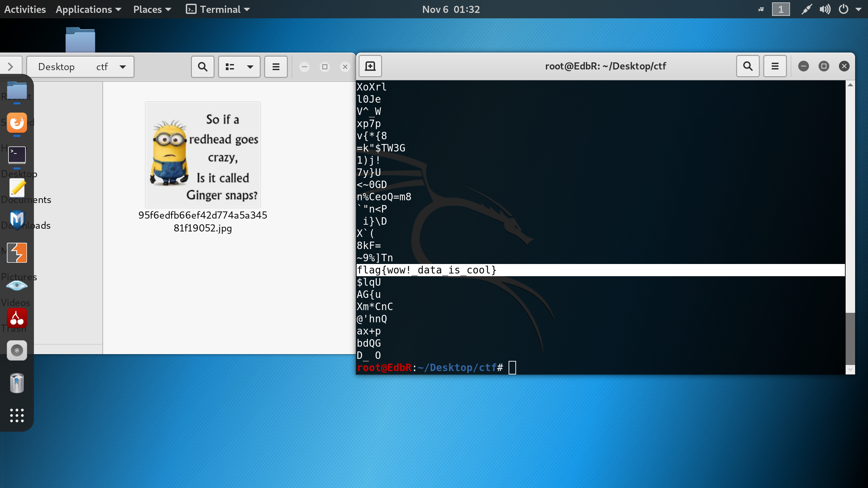Open the system menu dropdown arrow
Screen dimensions: 868x488
coord(859,9)
